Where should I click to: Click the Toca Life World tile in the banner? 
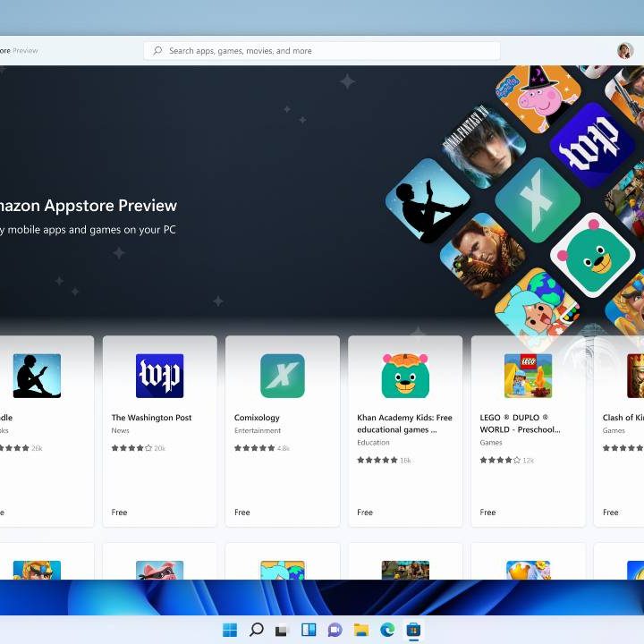(538, 310)
